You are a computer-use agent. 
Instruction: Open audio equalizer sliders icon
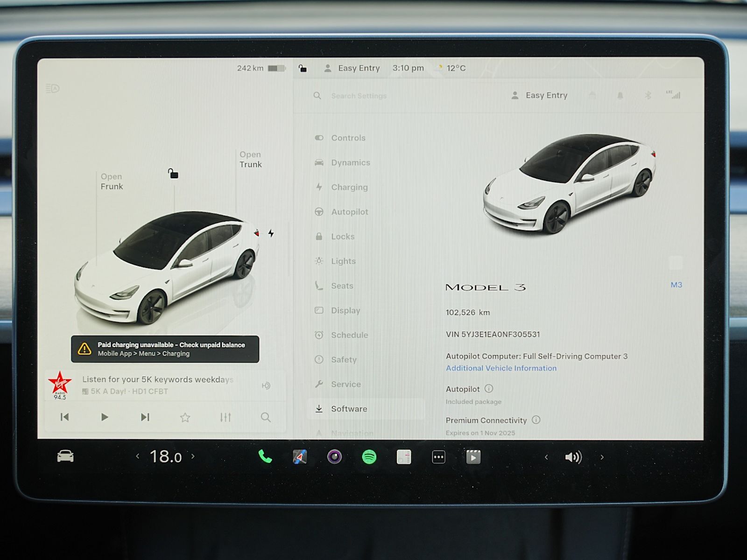tap(226, 417)
